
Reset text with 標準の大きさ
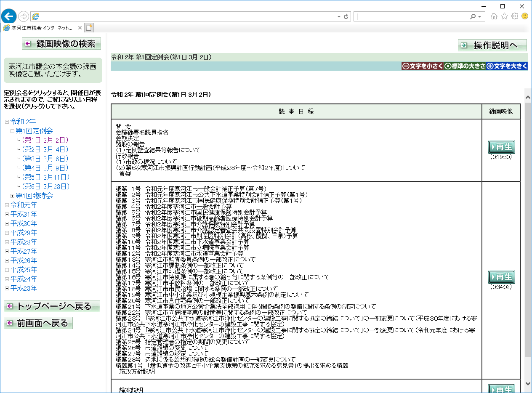pos(465,66)
